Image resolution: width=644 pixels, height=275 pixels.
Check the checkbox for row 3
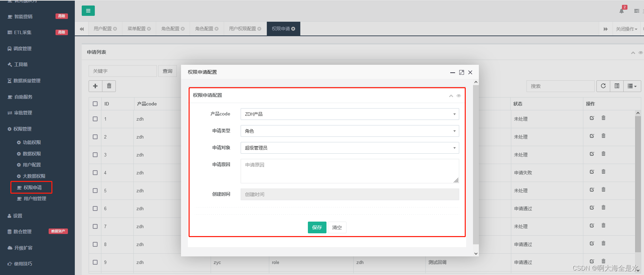click(x=95, y=155)
